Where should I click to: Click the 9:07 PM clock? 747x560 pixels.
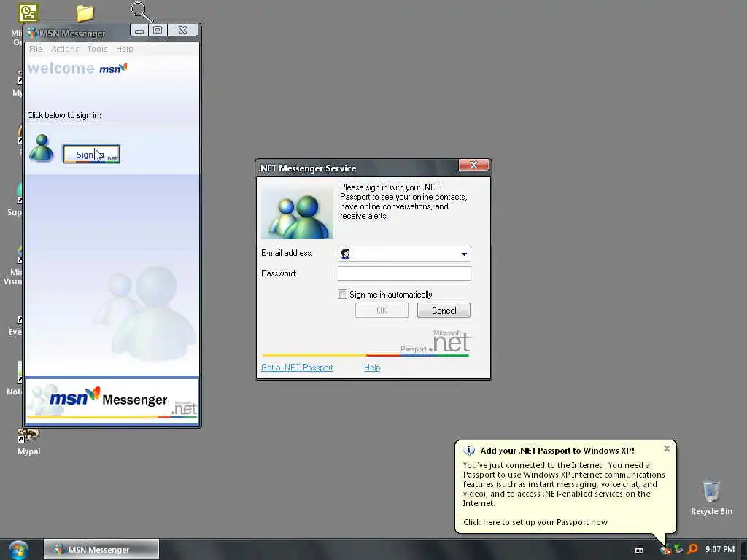(720, 549)
